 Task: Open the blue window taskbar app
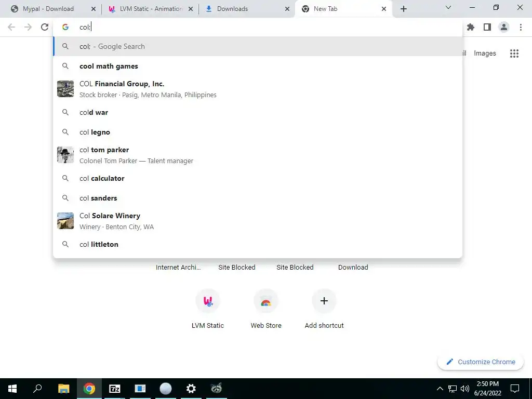click(140, 389)
